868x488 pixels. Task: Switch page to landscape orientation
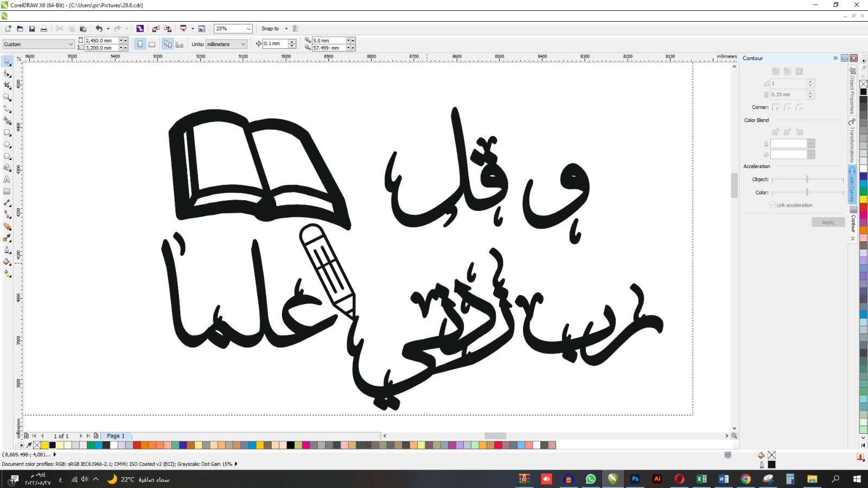coord(152,44)
